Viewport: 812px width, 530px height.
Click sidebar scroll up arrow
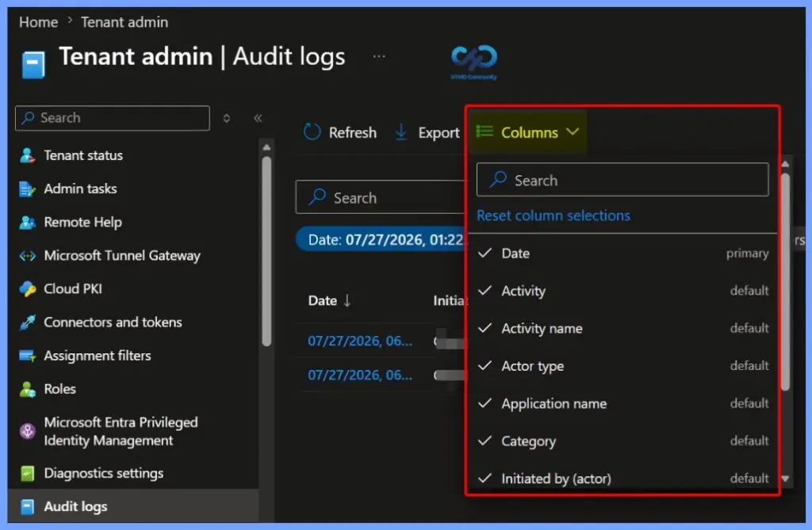(x=266, y=147)
